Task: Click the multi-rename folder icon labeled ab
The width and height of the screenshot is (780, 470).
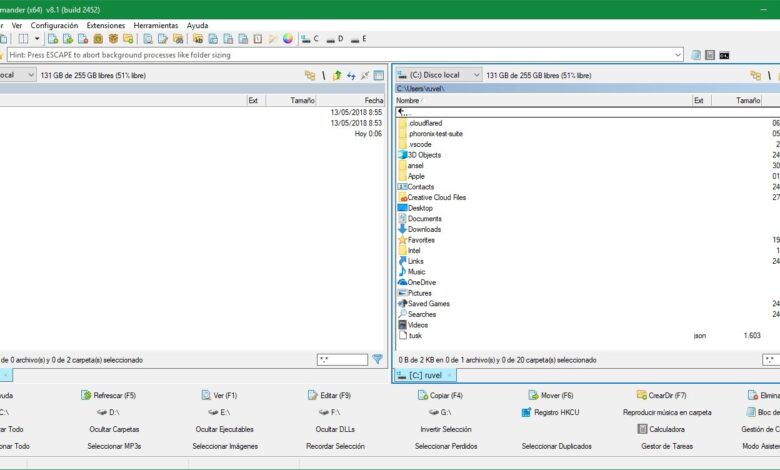Action: [x=198, y=39]
